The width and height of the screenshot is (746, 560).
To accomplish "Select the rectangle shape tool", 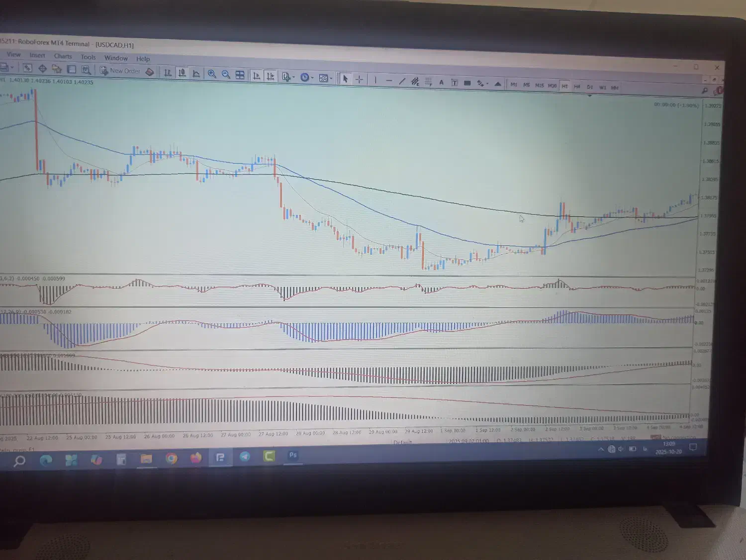I will (467, 83).
